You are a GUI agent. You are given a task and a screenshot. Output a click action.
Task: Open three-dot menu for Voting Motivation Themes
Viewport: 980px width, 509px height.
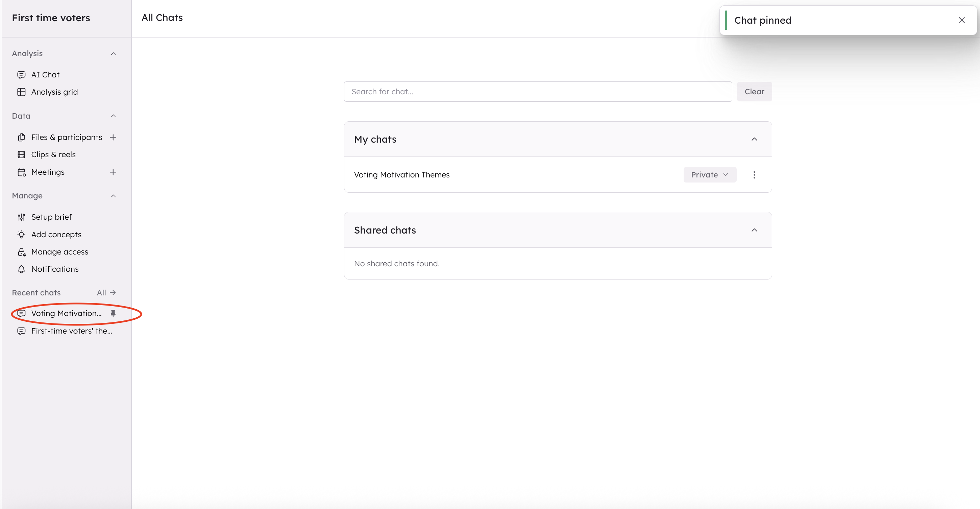[x=754, y=175]
